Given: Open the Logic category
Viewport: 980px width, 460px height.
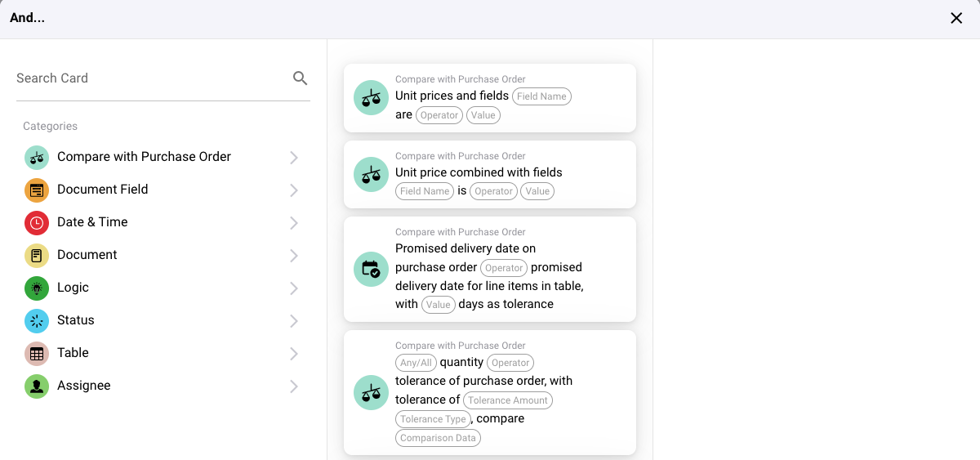Looking at the screenshot, I should (294, 288).
